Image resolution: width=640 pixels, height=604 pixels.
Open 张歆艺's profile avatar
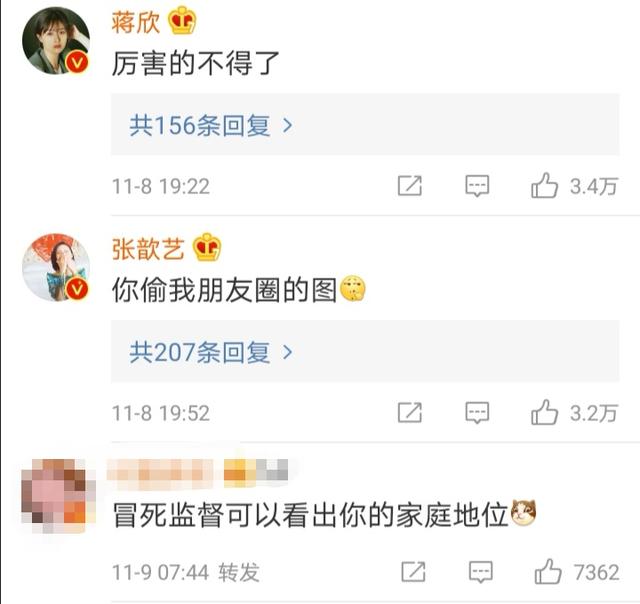pos(56,268)
